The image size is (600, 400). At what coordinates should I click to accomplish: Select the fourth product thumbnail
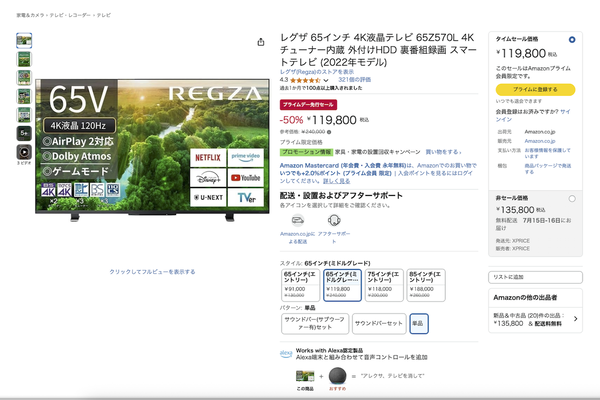click(x=24, y=96)
